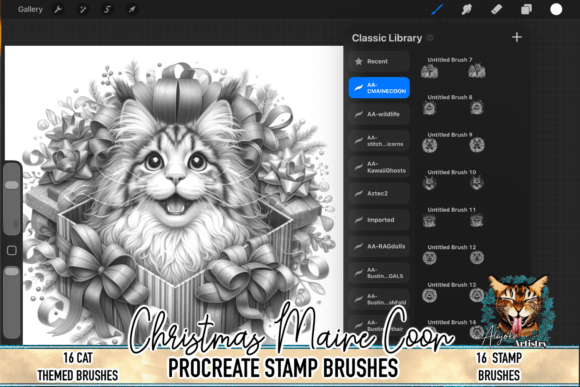Viewport: 580px width, 387px height.
Task: Select the Eraser tool
Action: (x=496, y=9)
